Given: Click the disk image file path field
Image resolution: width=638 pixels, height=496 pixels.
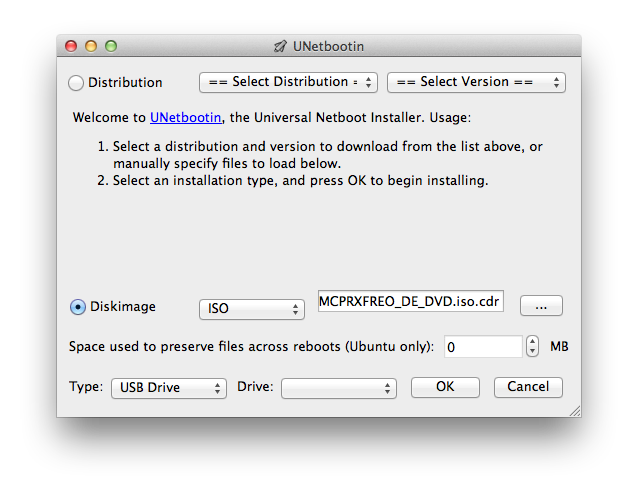Looking at the screenshot, I should pyautogui.click(x=411, y=301).
